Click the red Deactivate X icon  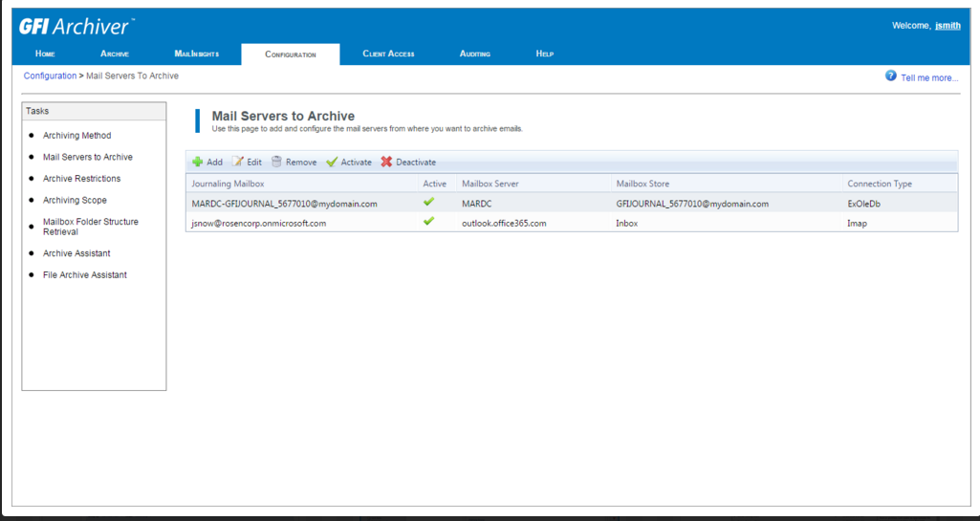387,162
